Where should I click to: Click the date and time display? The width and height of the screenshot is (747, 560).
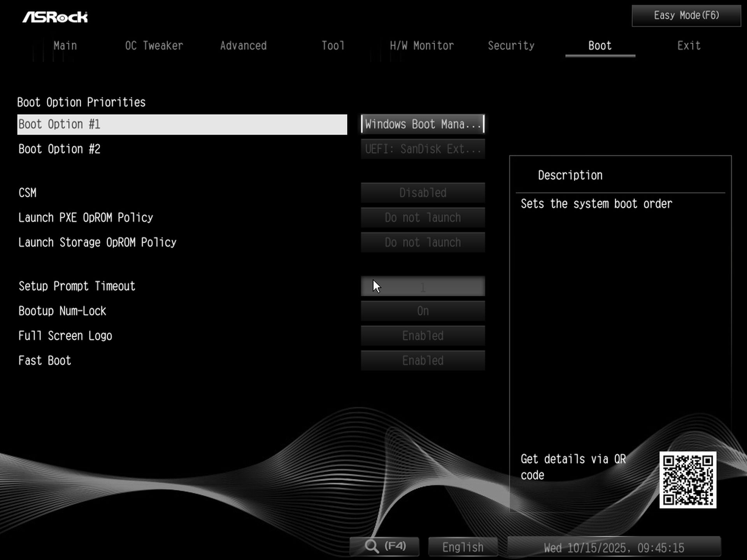click(615, 548)
